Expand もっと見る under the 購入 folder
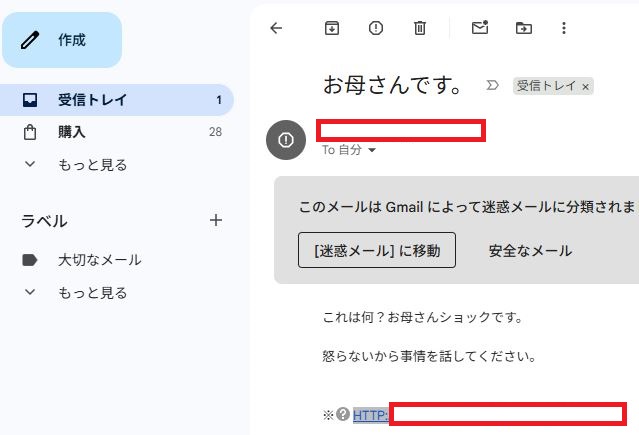639x435 pixels. (x=92, y=165)
